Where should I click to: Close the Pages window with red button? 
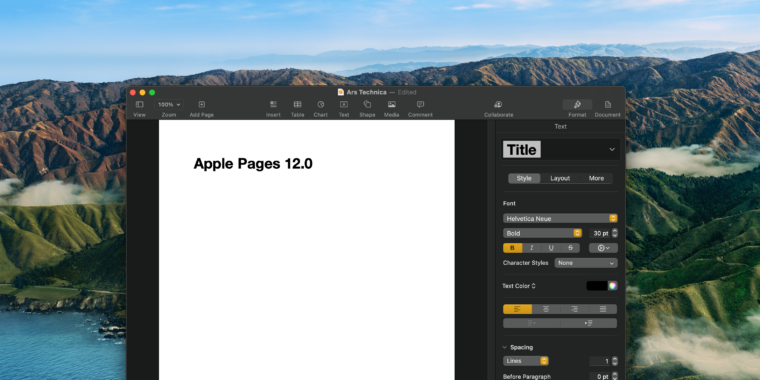[133, 92]
